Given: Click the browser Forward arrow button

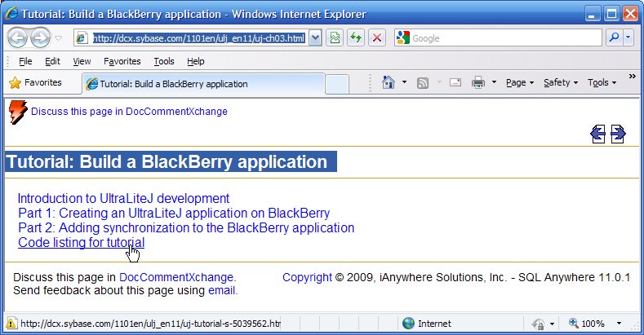Looking at the screenshot, I should (x=41, y=38).
